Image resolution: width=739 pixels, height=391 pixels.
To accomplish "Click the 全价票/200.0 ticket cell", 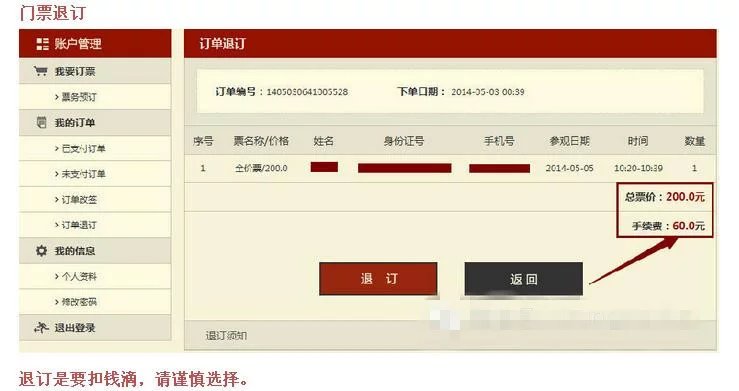I will coord(261,168).
